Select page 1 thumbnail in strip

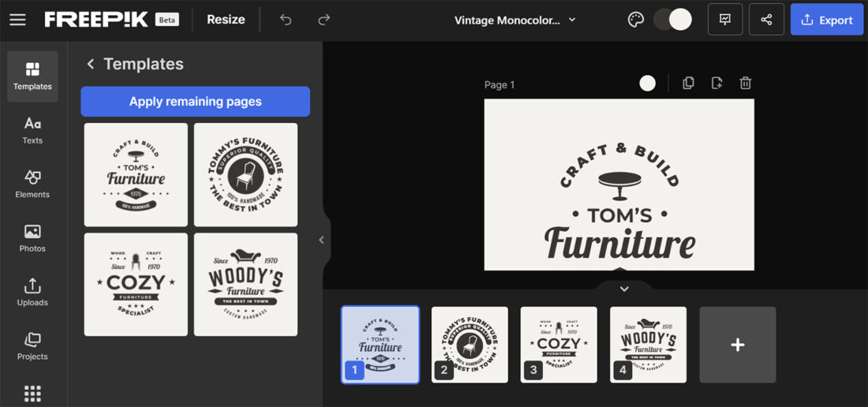380,345
